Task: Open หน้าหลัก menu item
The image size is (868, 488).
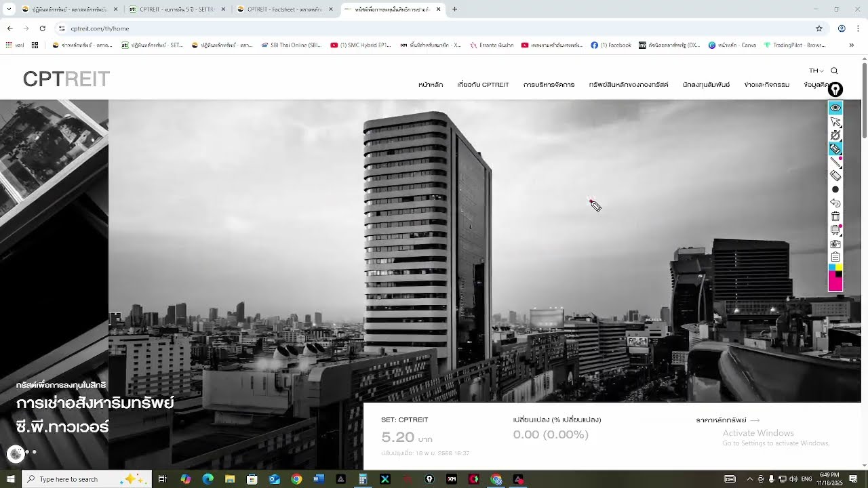Action: click(x=431, y=85)
